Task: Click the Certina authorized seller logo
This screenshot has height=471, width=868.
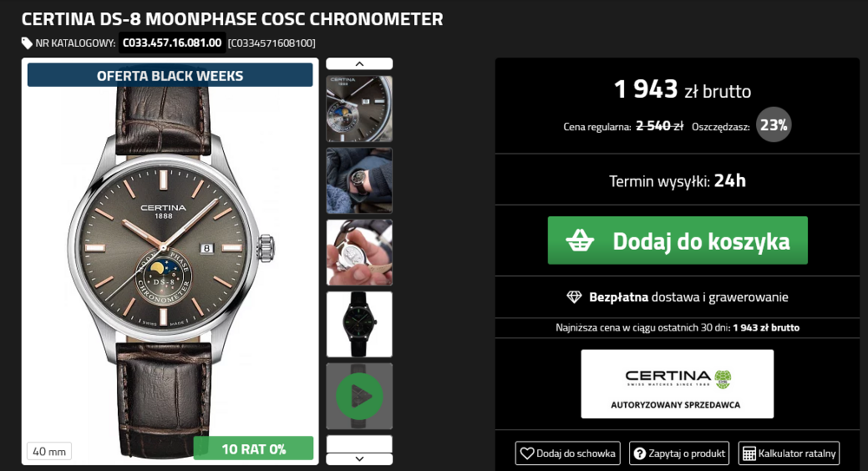Action: 677,383
